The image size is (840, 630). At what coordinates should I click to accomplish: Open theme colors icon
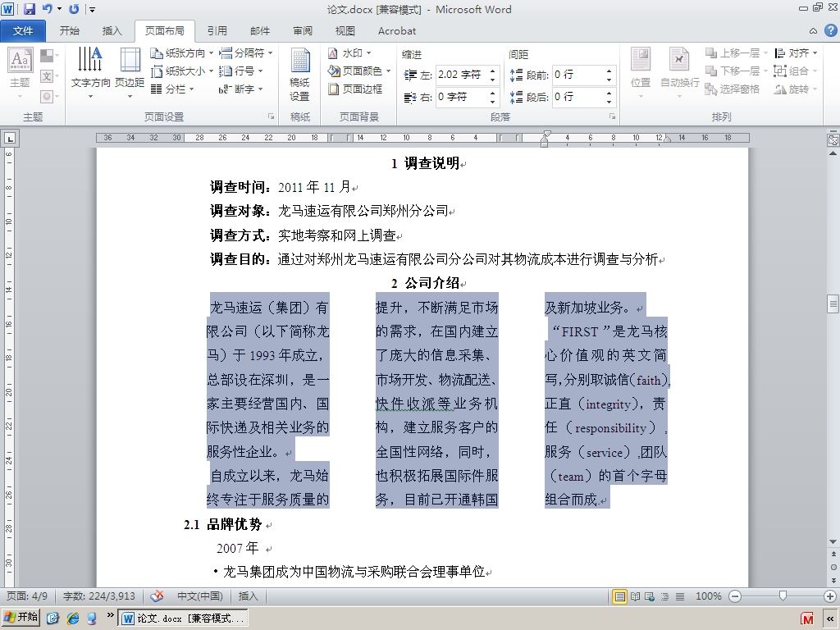pyautogui.click(x=47, y=56)
